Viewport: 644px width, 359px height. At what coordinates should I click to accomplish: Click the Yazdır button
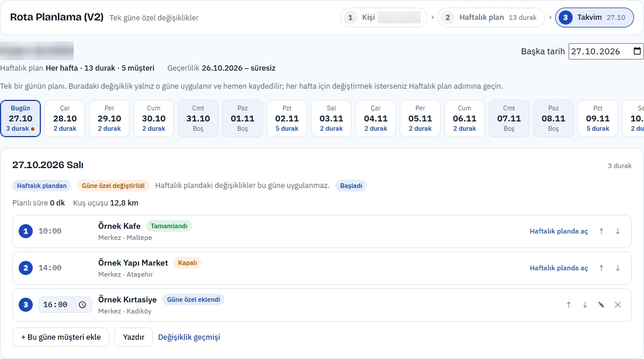pos(133,337)
